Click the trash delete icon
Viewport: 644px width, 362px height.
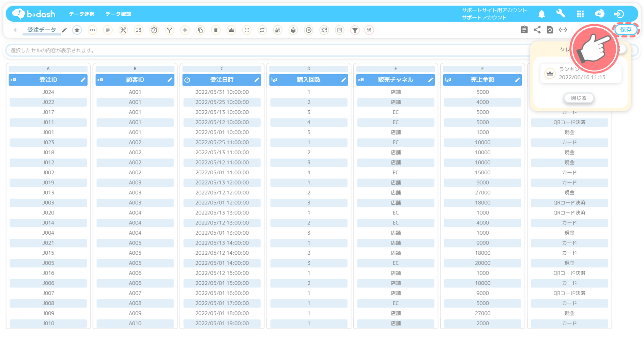point(216,30)
